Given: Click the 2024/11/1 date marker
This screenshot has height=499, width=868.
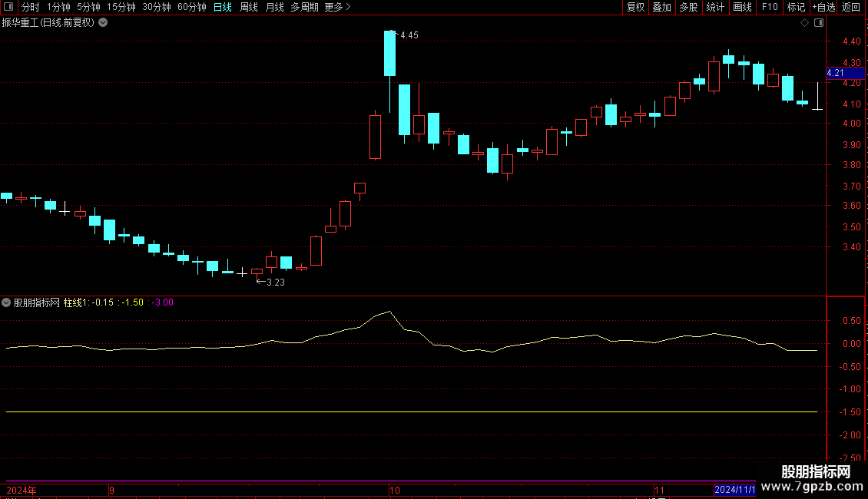Looking at the screenshot, I should point(734,490).
